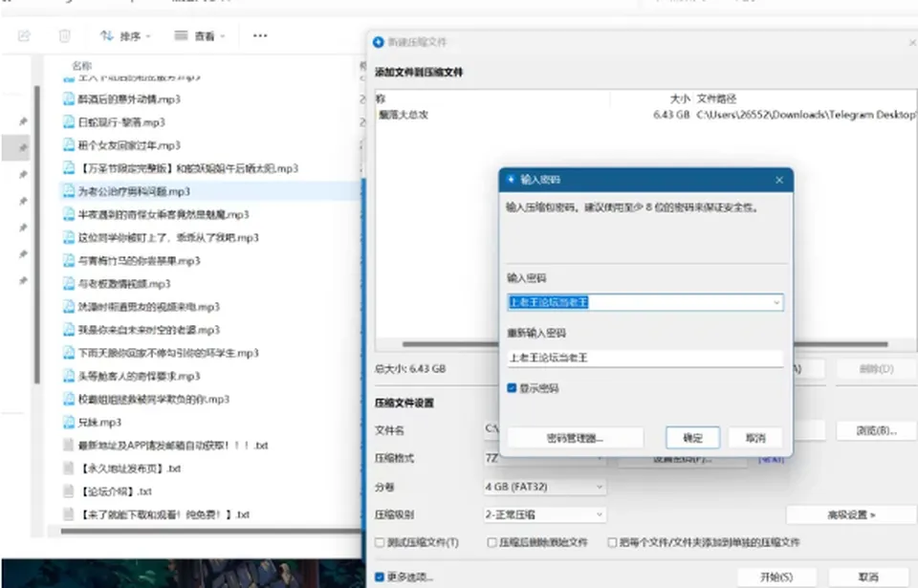Viewport: 918px width, 588px height.
Task: Select the 6.43 GB row in archive file list
Action: 645,115
